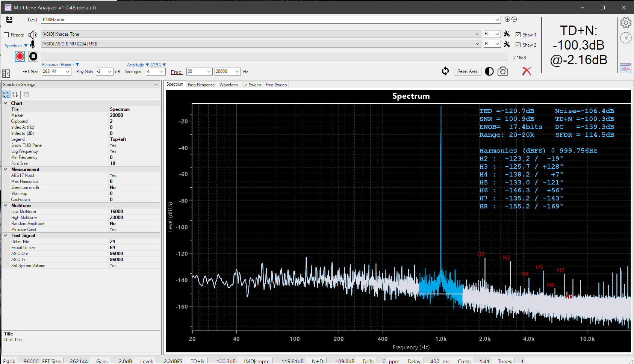The width and height of the screenshot is (634, 364).
Task: Click the level meter progress bar
Action: tap(274, 56)
